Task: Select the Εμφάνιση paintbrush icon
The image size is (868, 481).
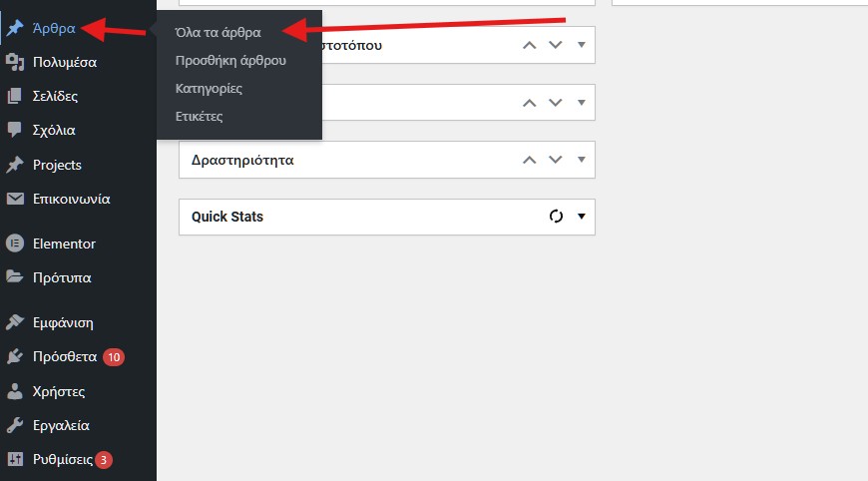Action: click(15, 322)
